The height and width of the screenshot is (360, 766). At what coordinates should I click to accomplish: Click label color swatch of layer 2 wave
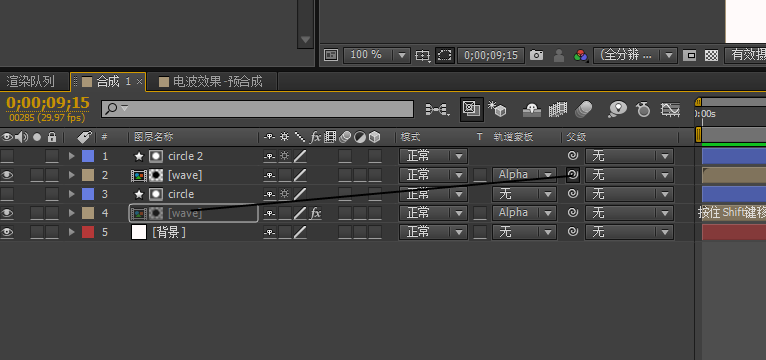pos(88,175)
